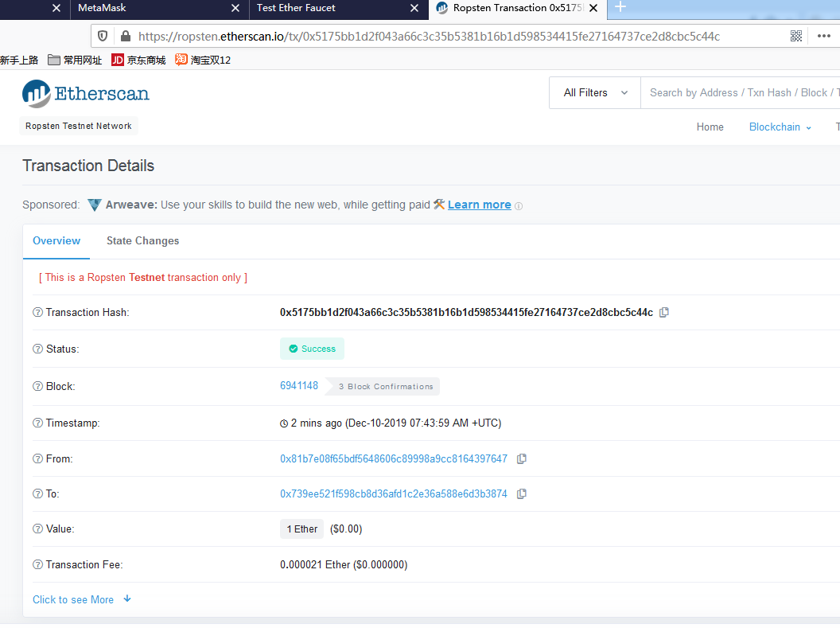The width and height of the screenshot is (840, 628).
Task: Click the Success status badge
Action: click(312, 349)
